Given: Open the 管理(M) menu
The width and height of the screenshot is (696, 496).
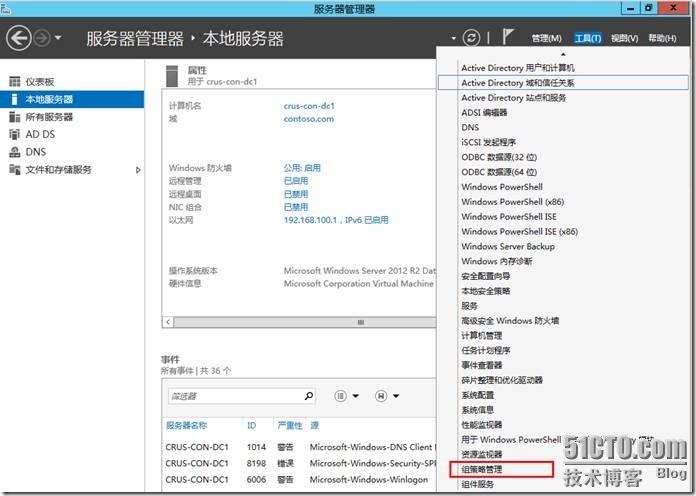Looking at the screenshot, I should [x=546, y=39].
